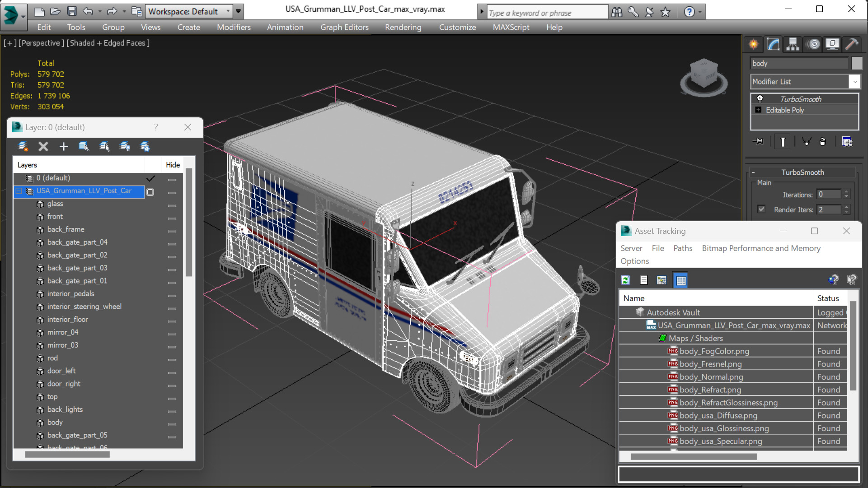
Task: Open the Graph Editors menu
Action: 344,28
